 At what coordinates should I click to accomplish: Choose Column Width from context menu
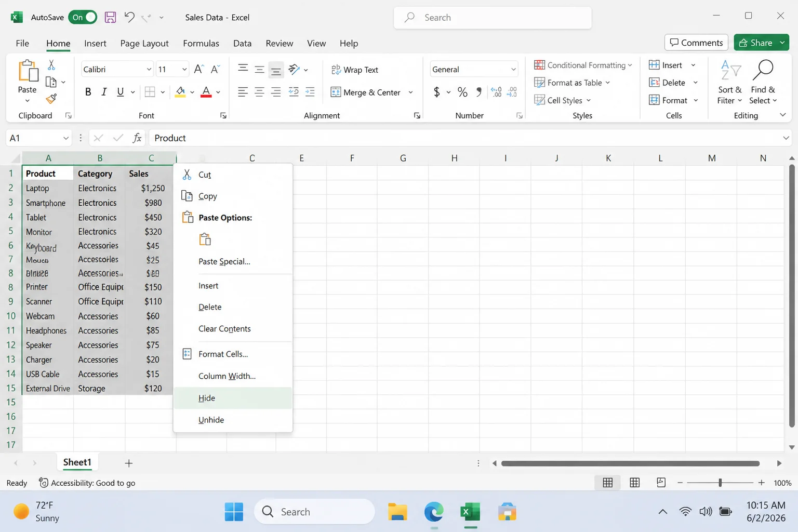[x=233, y=376]
